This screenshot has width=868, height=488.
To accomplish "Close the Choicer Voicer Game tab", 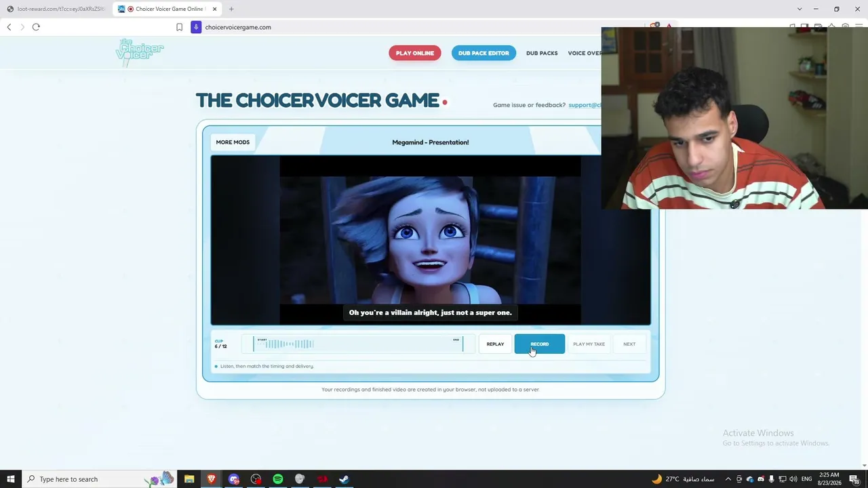I will 215,9.
